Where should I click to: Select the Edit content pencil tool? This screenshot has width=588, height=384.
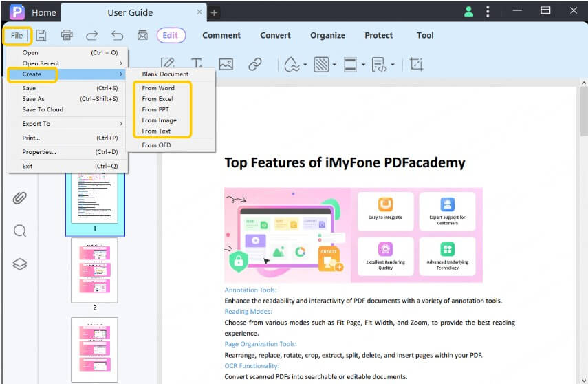click(x=168, y=64)
